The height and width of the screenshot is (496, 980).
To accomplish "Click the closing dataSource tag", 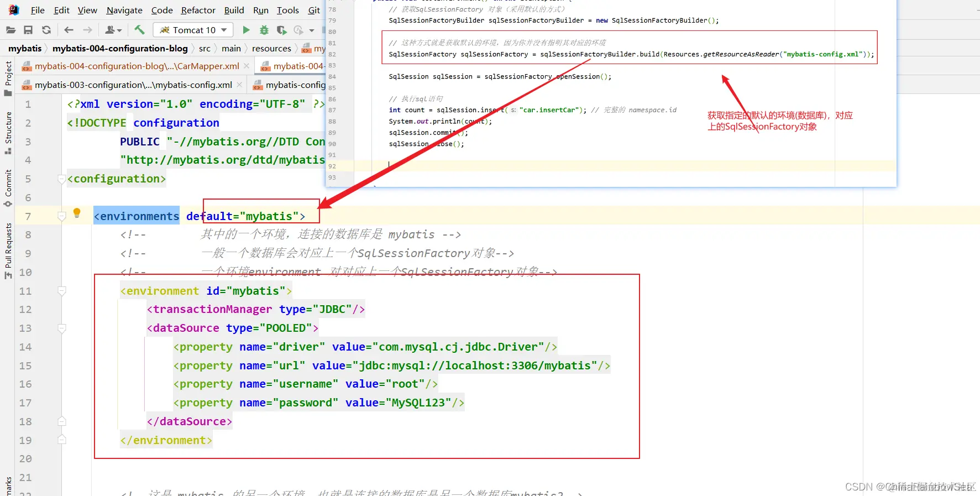I will [x=190, y=421].
